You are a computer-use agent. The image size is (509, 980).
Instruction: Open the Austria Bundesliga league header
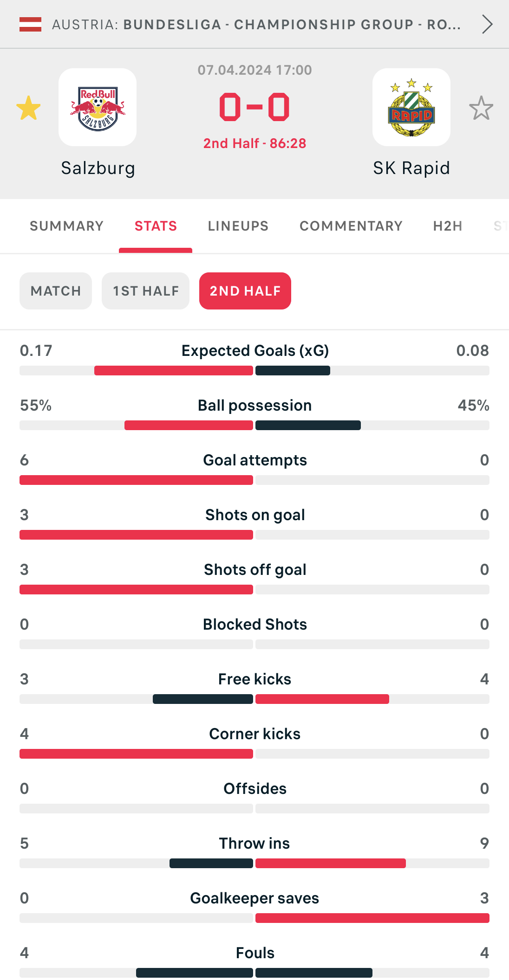256,24
